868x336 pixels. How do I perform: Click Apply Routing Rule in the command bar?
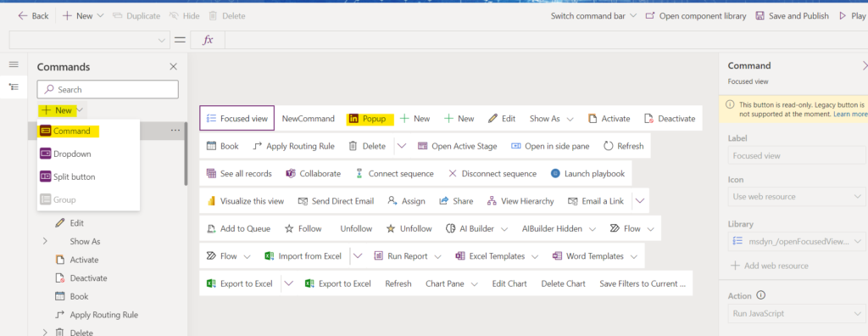293,146
